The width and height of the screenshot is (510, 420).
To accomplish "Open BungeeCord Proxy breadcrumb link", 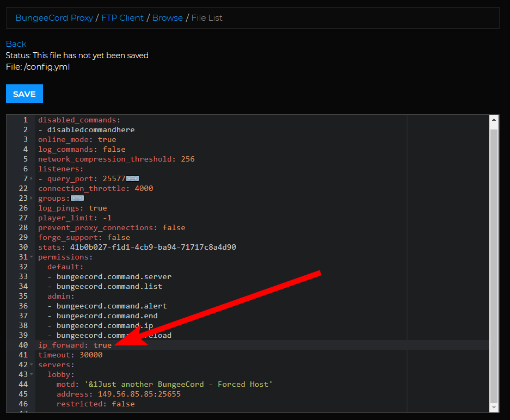I will coord(54,18).
